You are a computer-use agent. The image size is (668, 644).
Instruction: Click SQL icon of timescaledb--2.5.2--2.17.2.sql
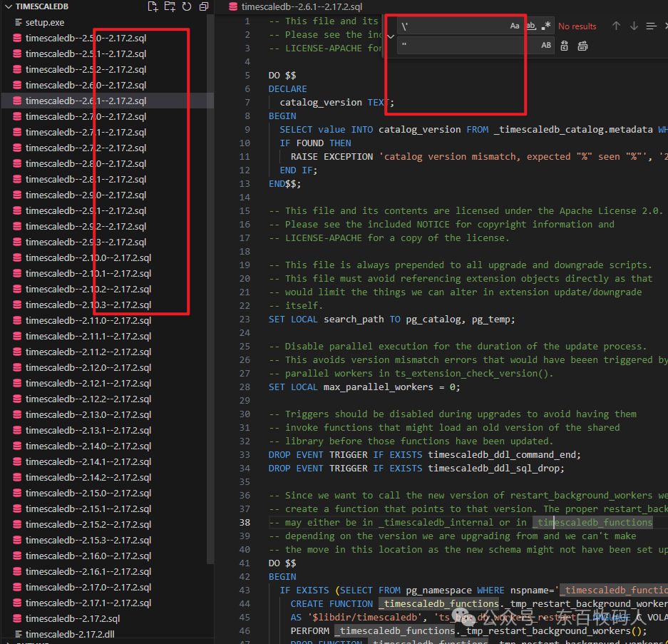point(17,69)
